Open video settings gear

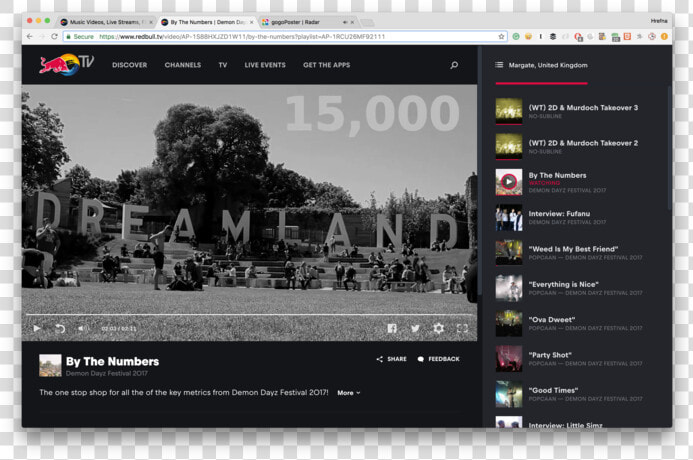[438, 328]
